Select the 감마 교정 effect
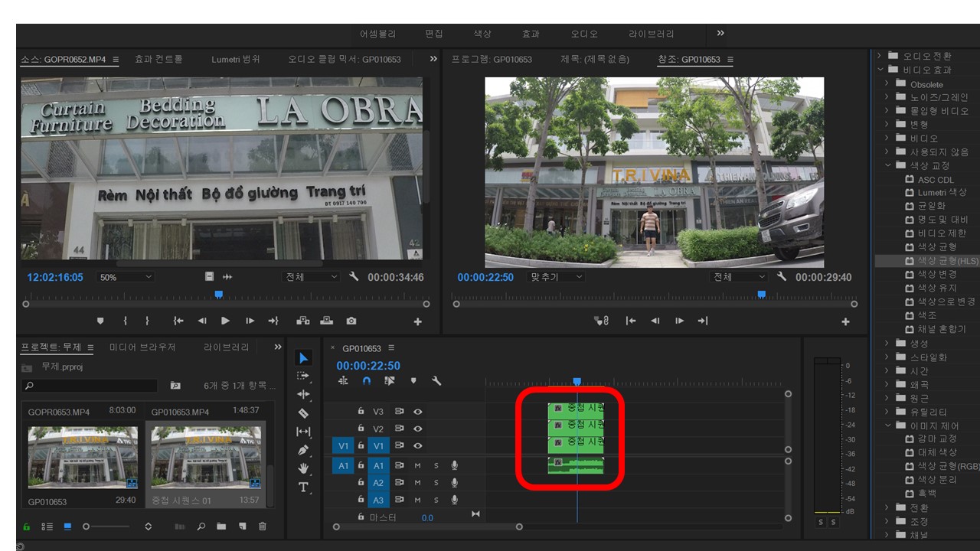The image size is (980, 551). coord(937,439)
